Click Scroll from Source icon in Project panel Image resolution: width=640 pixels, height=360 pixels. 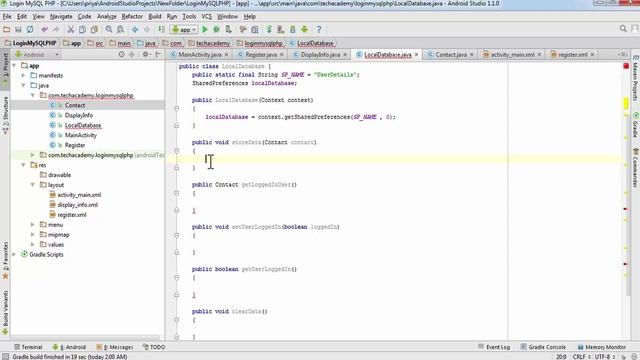[121, 54]
